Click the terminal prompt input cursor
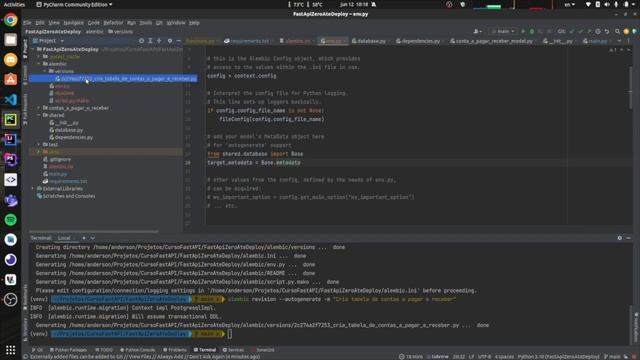 pos(230,334)
